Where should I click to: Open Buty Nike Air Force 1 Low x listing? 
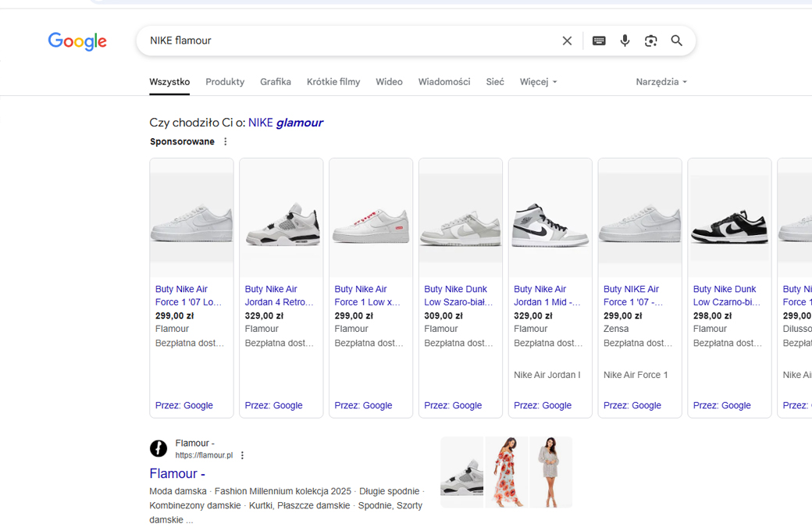367,295
